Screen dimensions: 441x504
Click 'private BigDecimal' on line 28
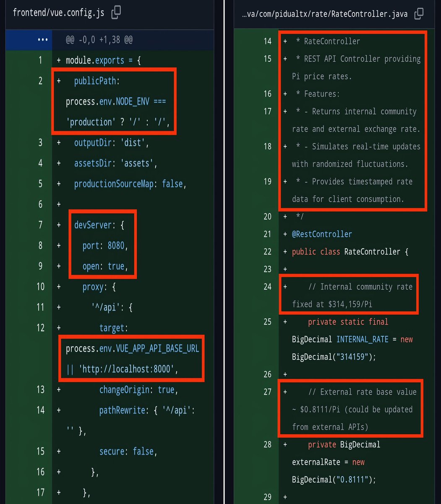[x=344, y=444]
